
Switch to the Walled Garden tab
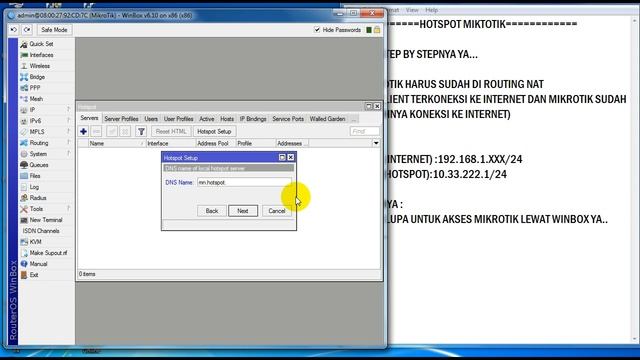pyautogui.click(x=327, y=119)
